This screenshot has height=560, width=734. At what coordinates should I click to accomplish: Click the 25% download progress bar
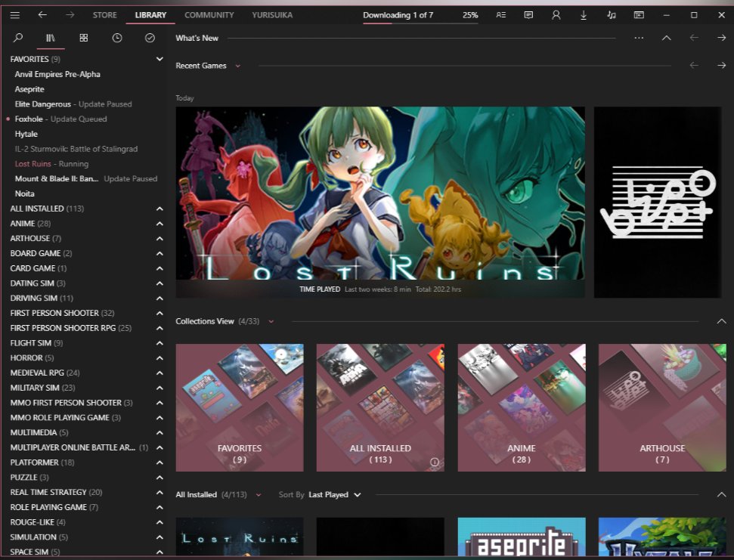(420, 23)
